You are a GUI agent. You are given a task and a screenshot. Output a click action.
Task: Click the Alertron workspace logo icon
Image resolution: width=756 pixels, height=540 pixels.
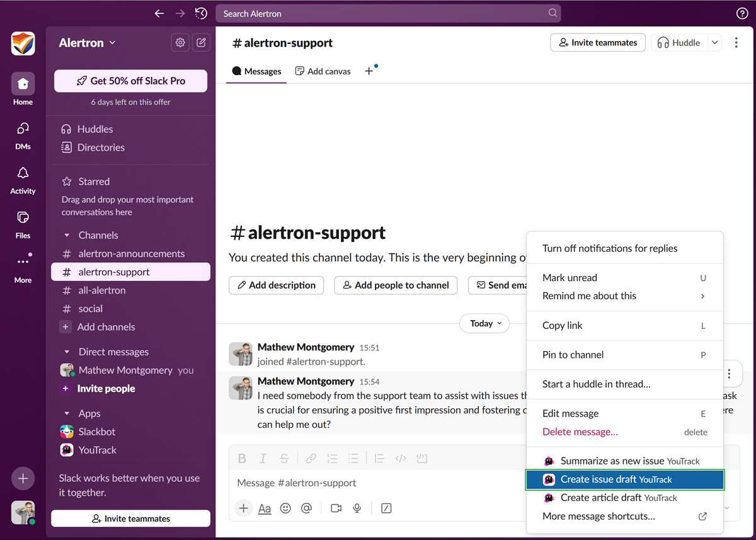23,43
